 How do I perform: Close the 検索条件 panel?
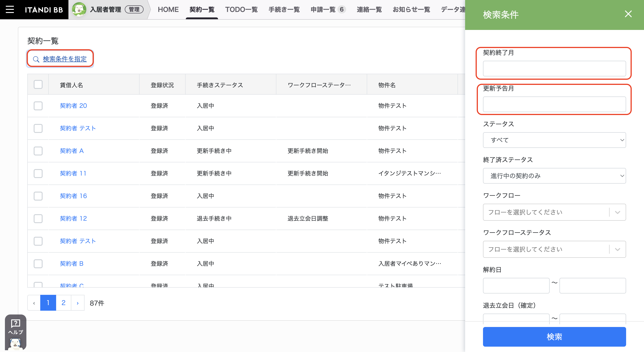(x=628, y=14)
